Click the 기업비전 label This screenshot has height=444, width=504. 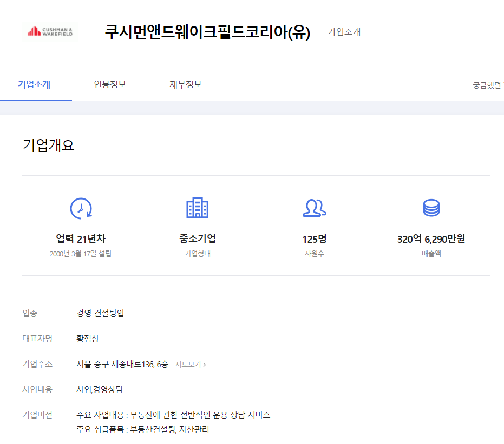(37, 415)
